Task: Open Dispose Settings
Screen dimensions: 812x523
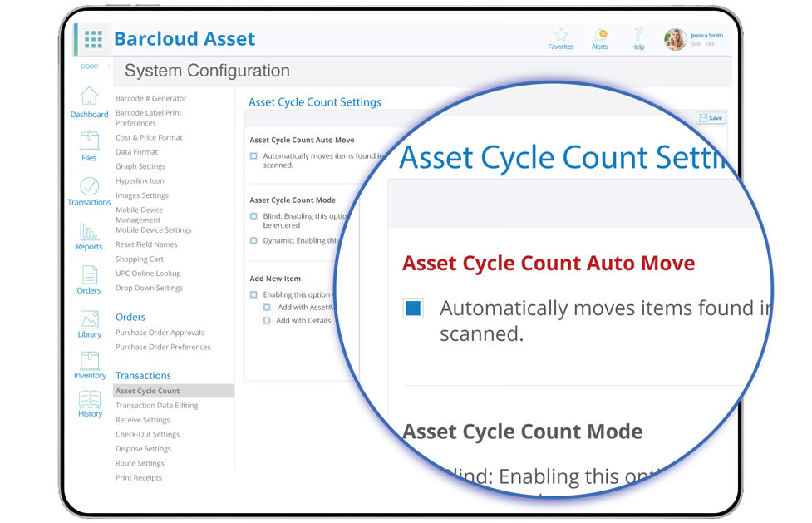Action: (143, 449)
